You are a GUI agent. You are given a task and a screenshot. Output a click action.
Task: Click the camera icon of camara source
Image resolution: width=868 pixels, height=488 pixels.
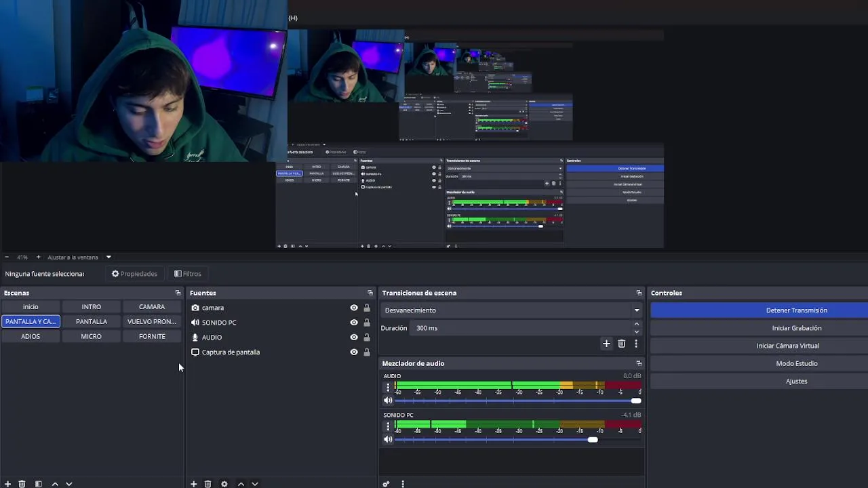tap(195, 308)
